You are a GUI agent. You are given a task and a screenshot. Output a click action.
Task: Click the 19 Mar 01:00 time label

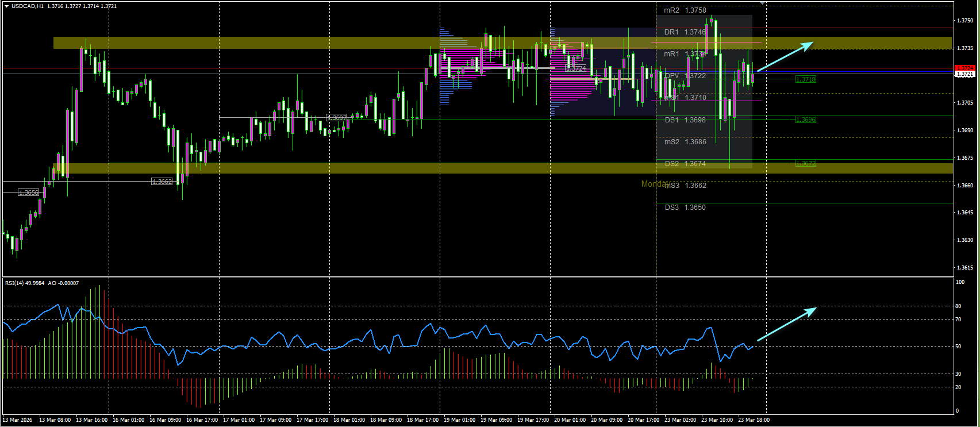(x=460, y=420)
